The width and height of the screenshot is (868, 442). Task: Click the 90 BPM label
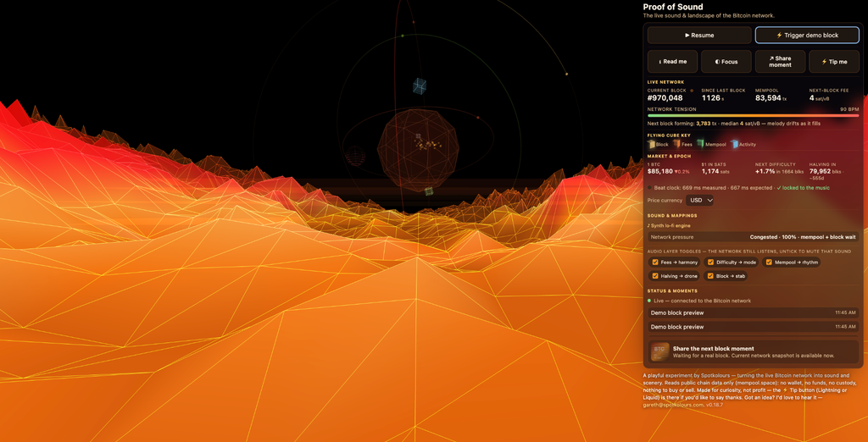point(849,109)
